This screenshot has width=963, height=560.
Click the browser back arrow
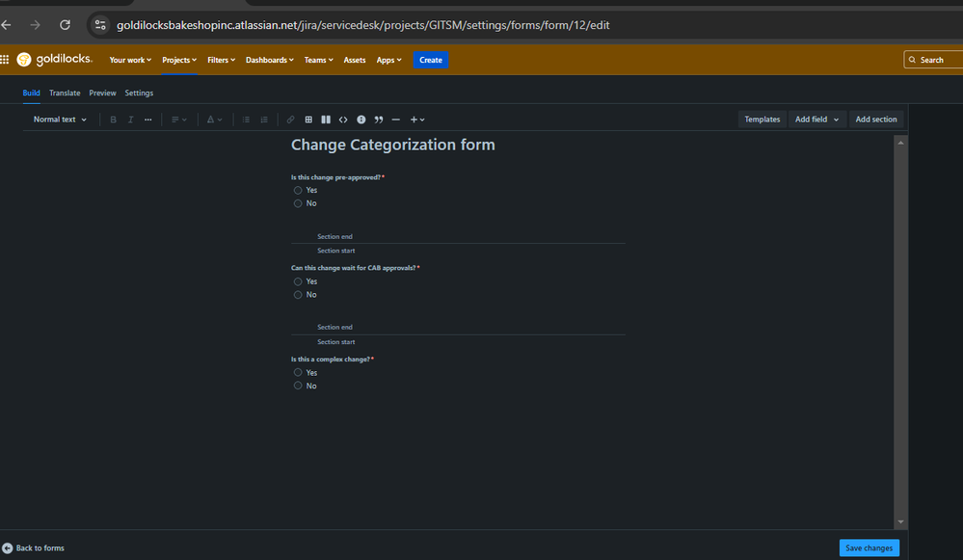pos(6,25)
